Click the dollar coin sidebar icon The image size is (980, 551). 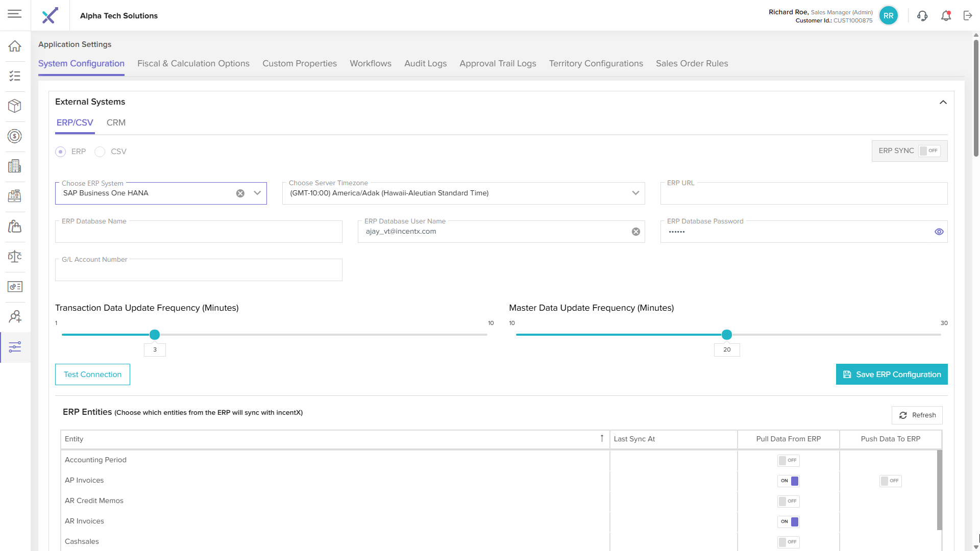point(15,136)
